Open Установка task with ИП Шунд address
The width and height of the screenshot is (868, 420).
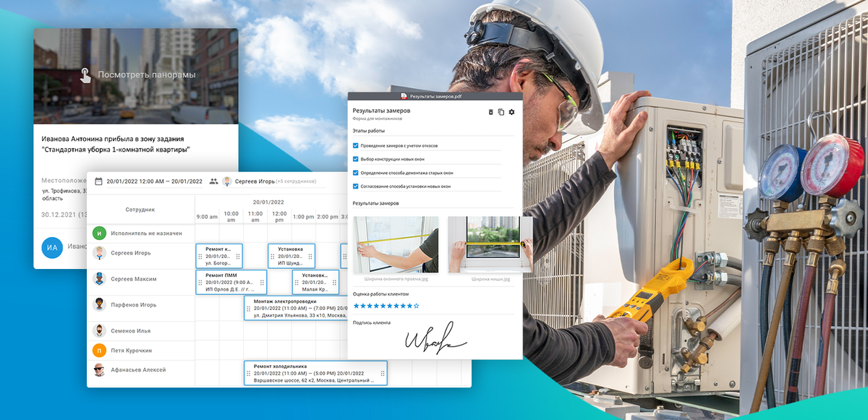point(291,256)
